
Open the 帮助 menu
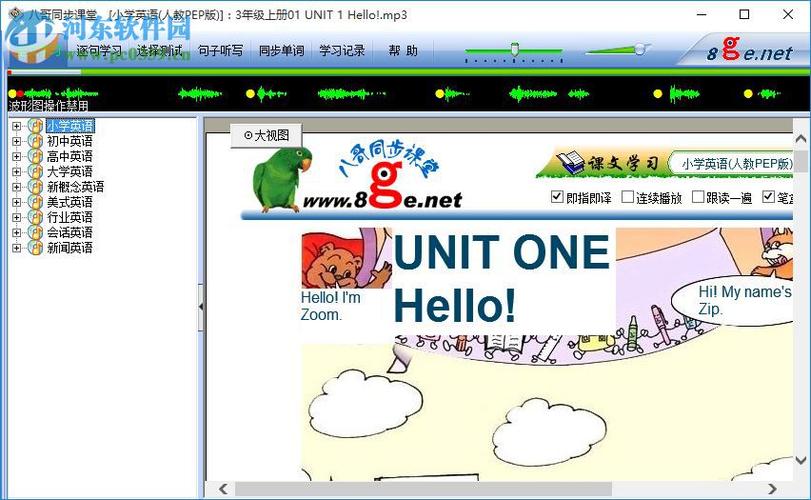[x=403, y=51]
